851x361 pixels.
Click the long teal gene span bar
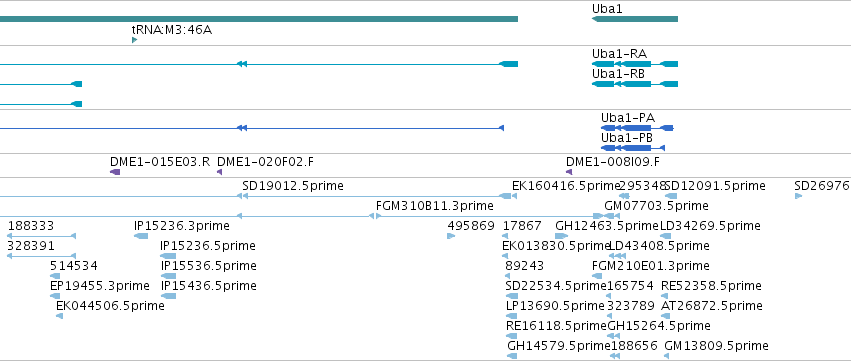(x=259, y=19)
